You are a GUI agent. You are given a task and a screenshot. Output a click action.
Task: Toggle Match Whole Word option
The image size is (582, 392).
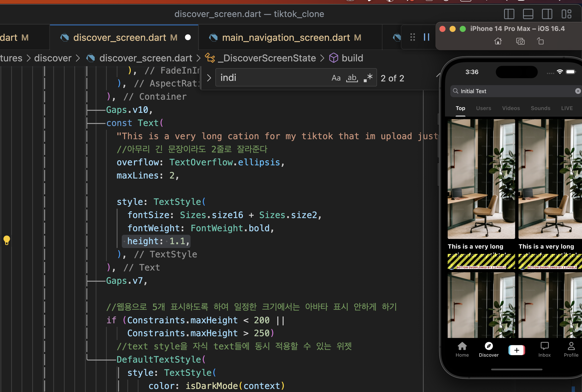352,78
